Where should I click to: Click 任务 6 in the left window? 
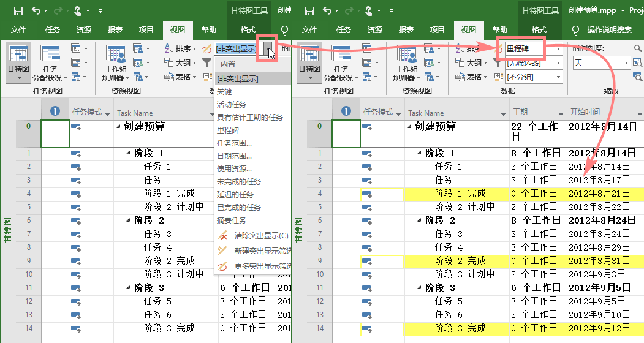[x=157, y=315]
